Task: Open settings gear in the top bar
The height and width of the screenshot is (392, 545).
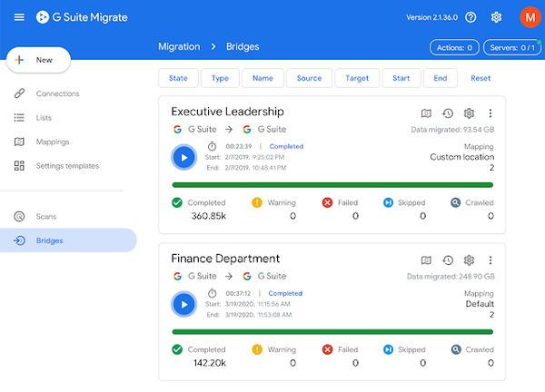Action: [496, 17]
